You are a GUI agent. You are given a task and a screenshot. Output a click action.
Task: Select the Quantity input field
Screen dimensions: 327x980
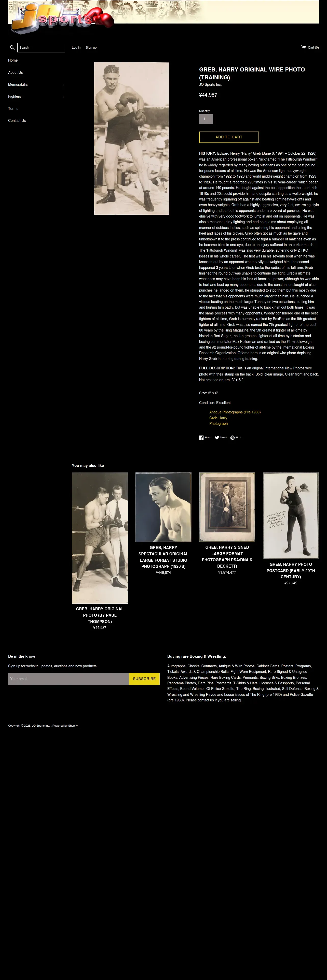(206, 119)
